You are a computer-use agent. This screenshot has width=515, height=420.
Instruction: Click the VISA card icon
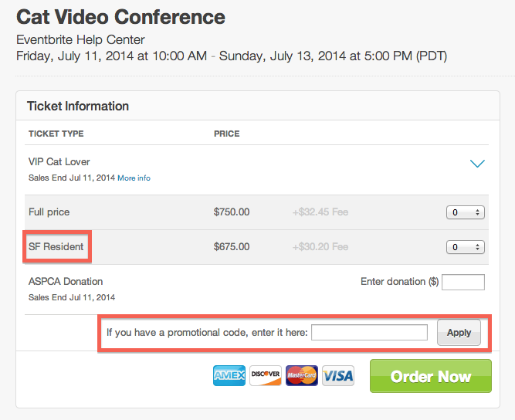[x=338, y=375]
